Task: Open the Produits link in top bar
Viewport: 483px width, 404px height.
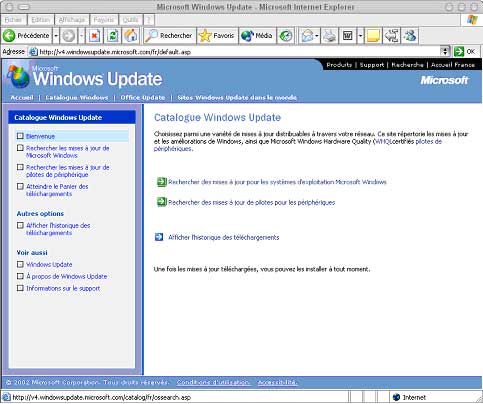Action: click(339, 65)
